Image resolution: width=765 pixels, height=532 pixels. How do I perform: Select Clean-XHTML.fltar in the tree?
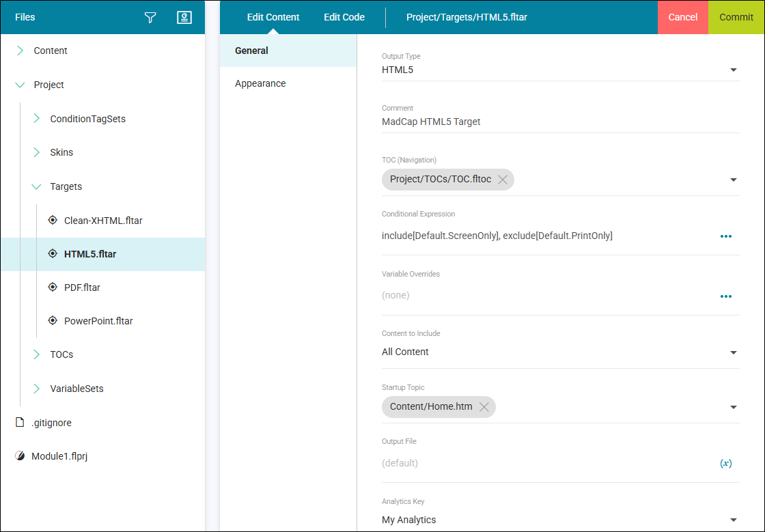pyautogui.click(x=103, y=221)
